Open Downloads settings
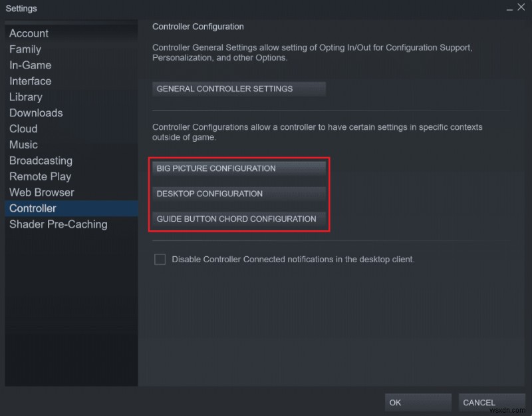The image size is (532, 416). pos(71,112)
